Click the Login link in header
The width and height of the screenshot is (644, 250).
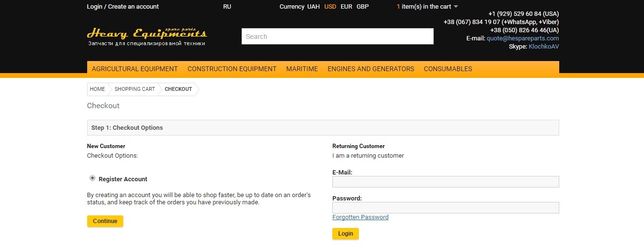point(94,7)
